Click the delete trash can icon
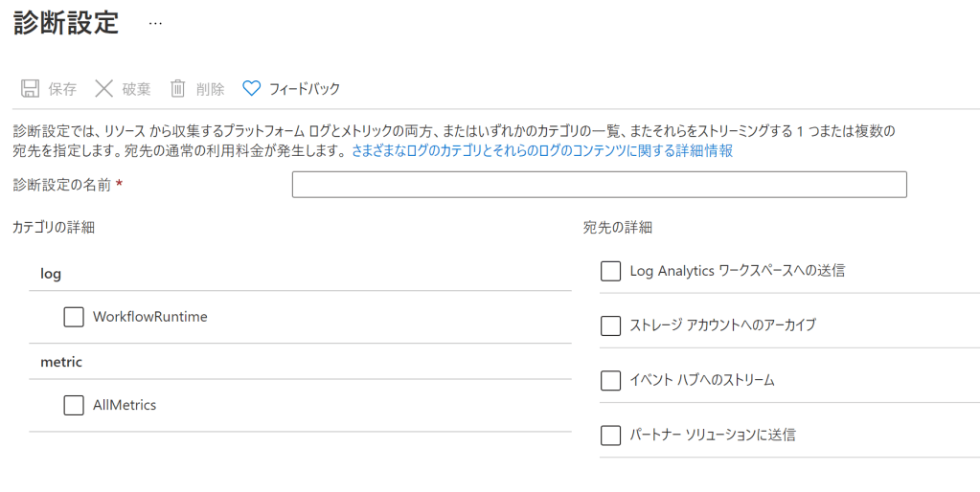 pyautogui.click(x=177, y=89)
